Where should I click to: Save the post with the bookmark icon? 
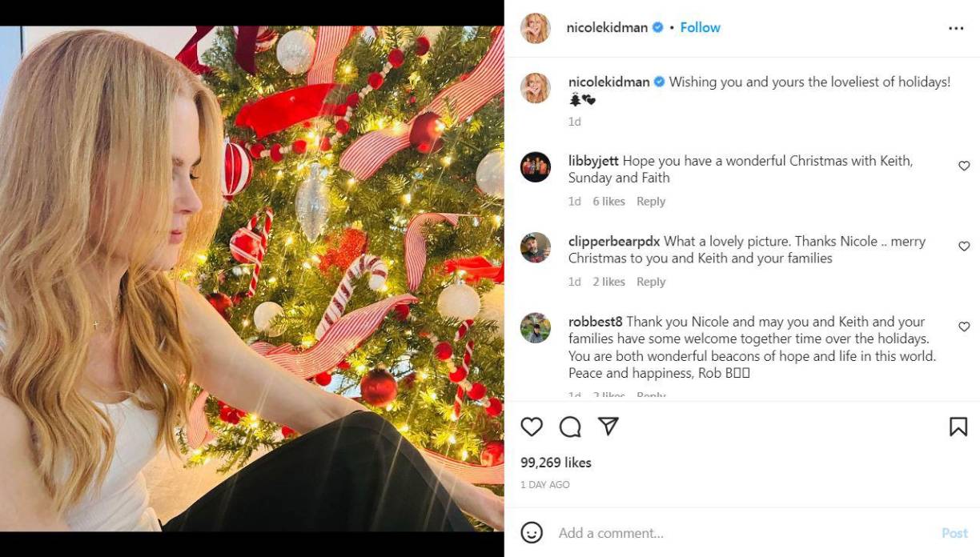point(958,427)
